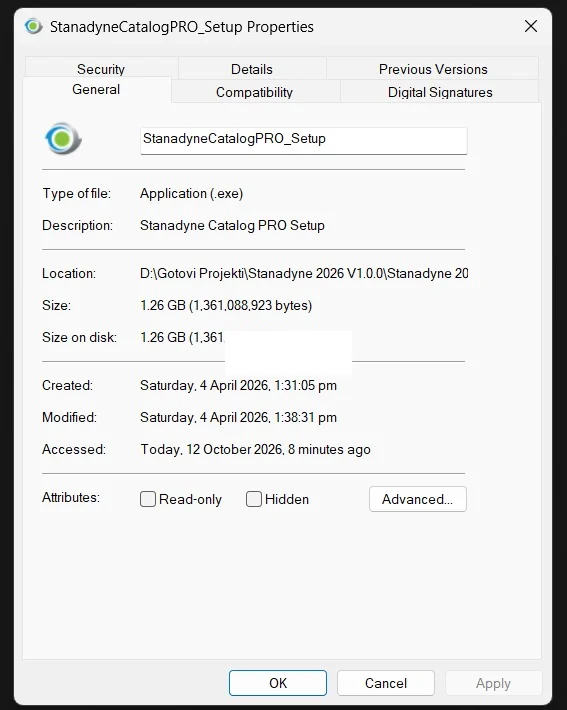Click the 'Modified:' label
Image resolution: width=567 pixels, height=710 pixels.
click(x=69, y=417)
